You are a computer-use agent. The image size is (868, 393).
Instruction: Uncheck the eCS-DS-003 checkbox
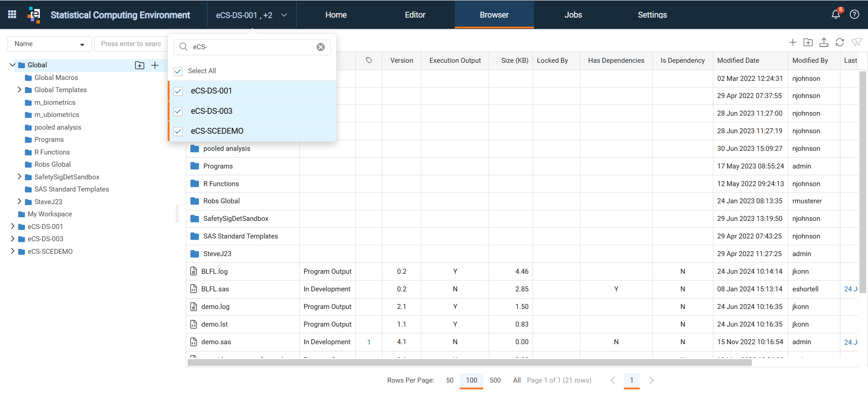point(178,111)
